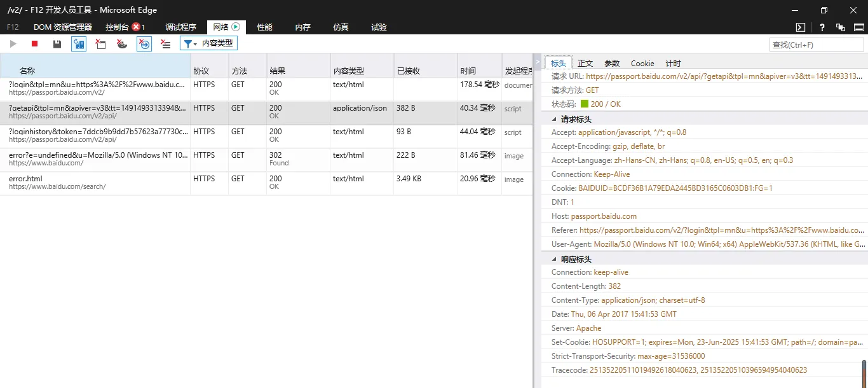Screen dimensions: 868x388
Task: Click the details pane vertical scrollbar thumb
Action: 864,373
